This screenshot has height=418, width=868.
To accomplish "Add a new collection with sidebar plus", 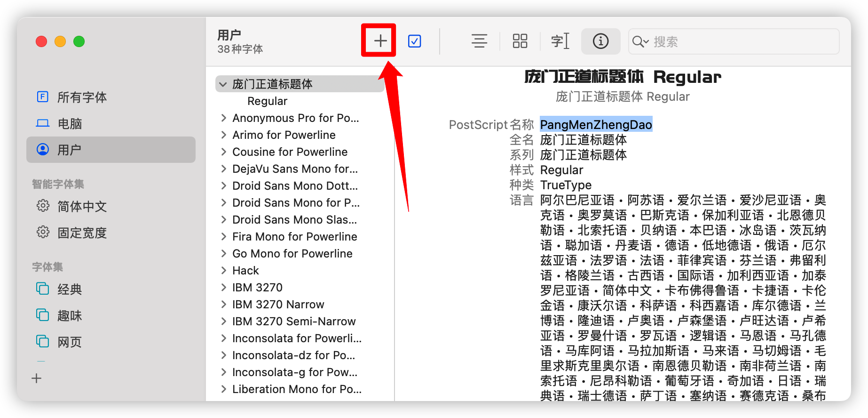I will point(37,378).
